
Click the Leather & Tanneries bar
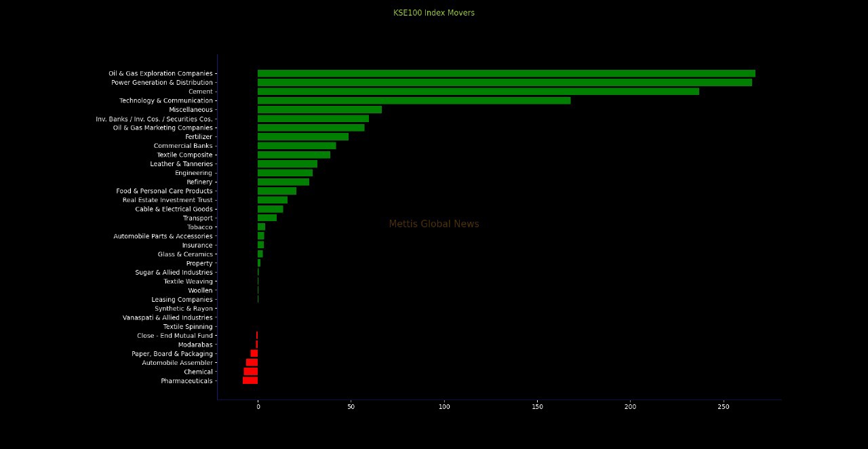[288, 164]
